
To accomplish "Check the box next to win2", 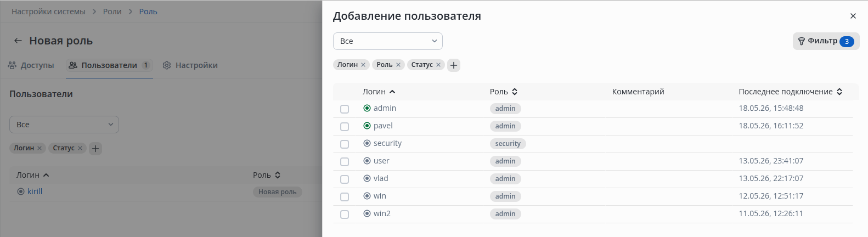I will point(345,215).
